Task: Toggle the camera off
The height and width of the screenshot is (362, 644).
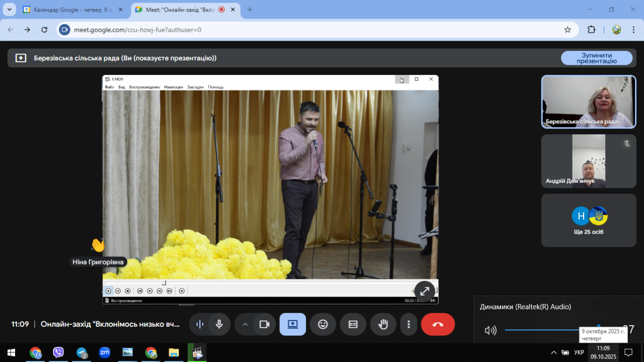Action: coord(265,324)
